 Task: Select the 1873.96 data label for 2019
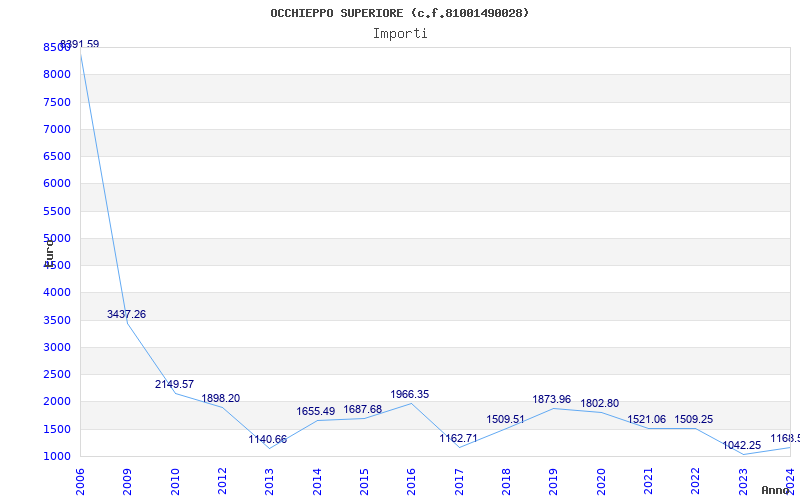coord(551,399)
